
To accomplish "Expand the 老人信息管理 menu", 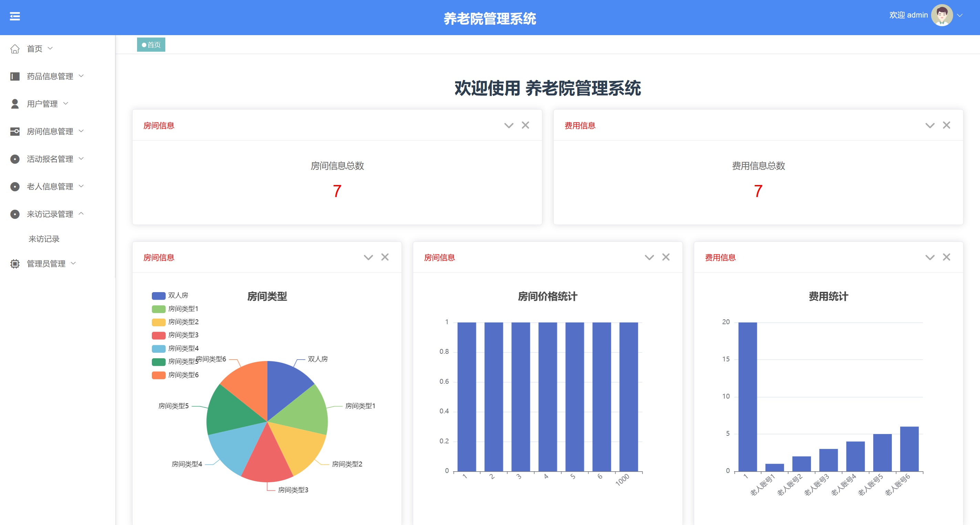I will tap(50, 187).
